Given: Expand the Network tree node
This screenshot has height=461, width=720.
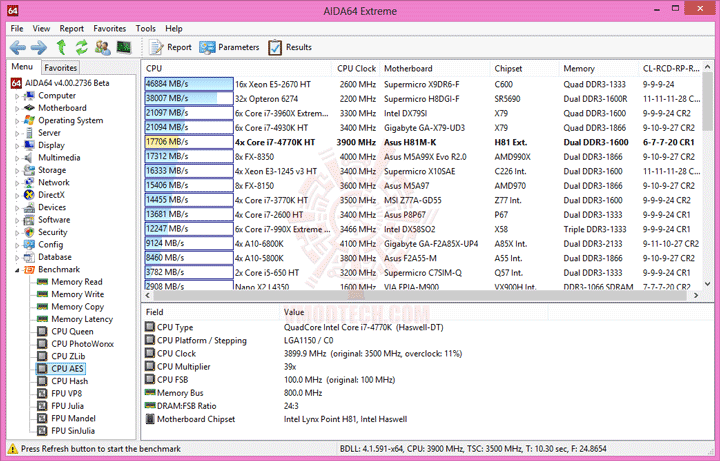Looking at the screenshot, I should pos(17,183).
